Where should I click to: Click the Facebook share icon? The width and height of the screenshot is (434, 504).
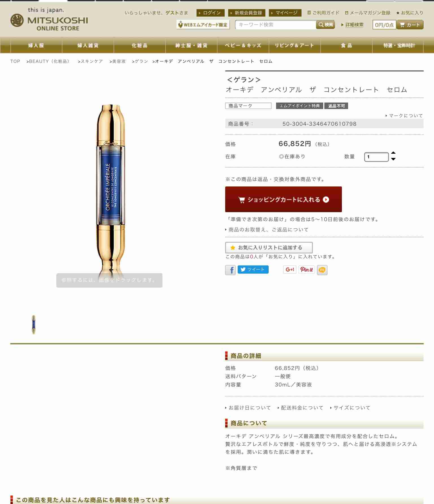[x=230, y=270]
